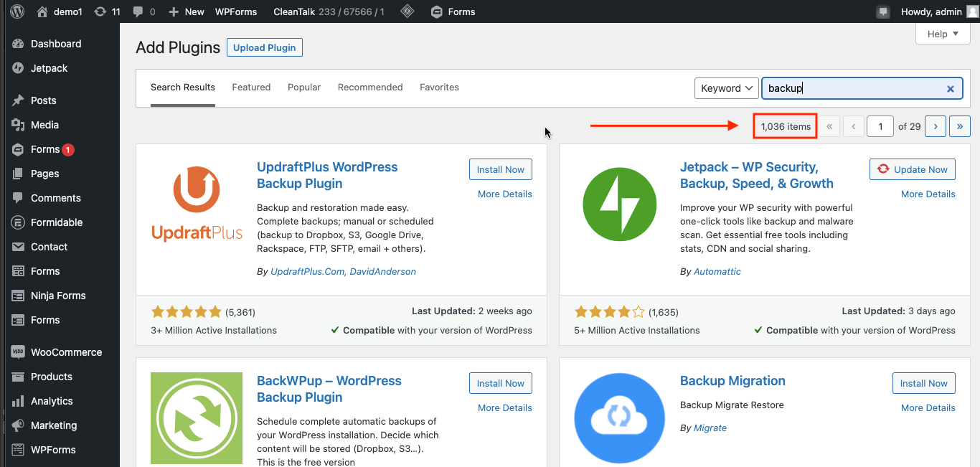The image size is (980, 467).
Task: Click the admin avatar picture
Action: click(x=972, y=11)
